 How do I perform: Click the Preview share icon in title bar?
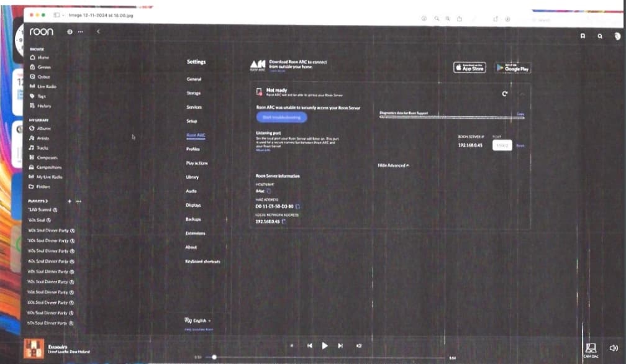[x=459, y=19]
